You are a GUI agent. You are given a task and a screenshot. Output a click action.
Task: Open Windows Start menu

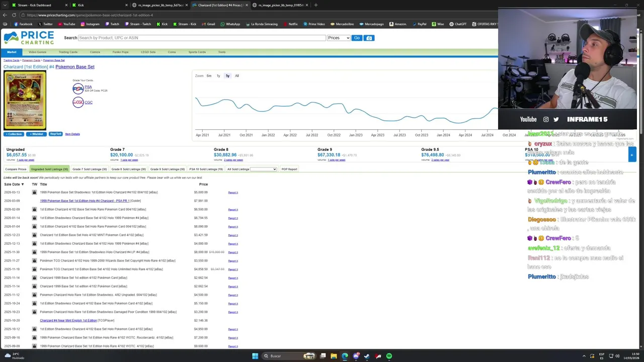coord(255,356)
